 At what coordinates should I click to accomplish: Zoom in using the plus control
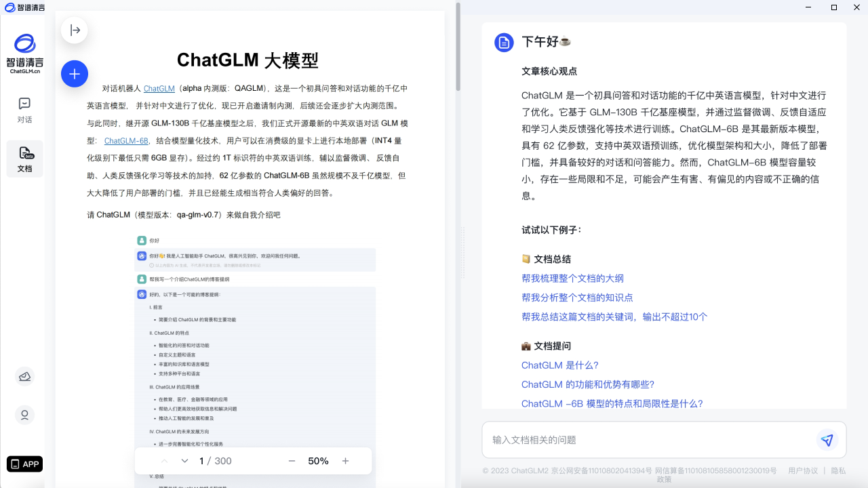(x=345, y=460)
